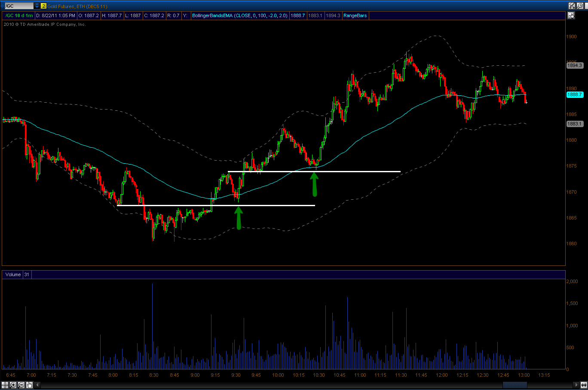Click the zoom out magnifier icon
The height and width of the screenshot is (390, 588).
click(x=21, y=385)
